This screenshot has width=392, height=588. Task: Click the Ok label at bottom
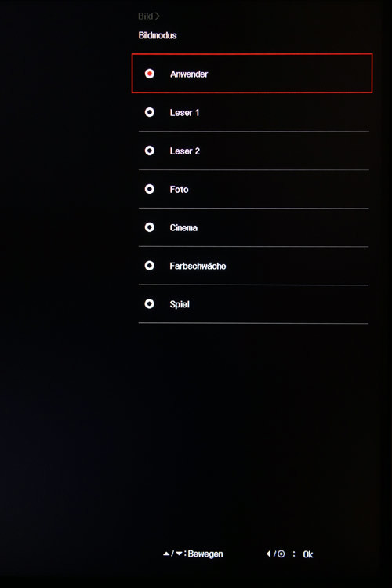[308, 554]
